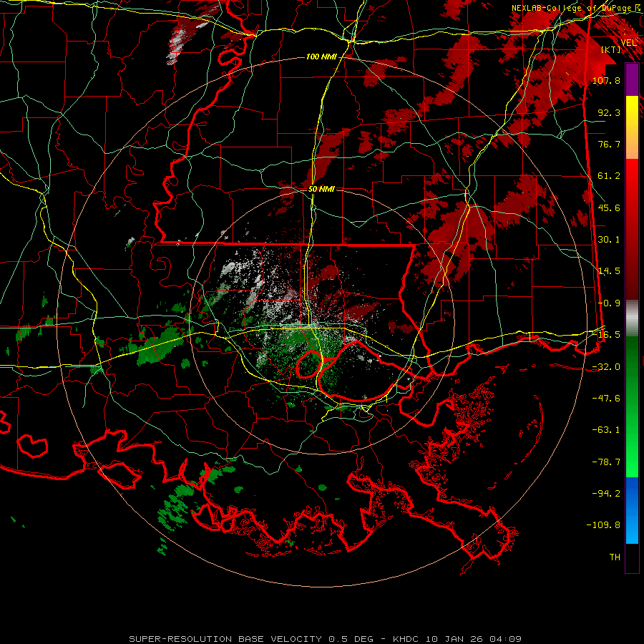The height and width of the screenshot is (644, 644).
Task: Click the 107.8 velocity scale value
Action: pos(606,80)
